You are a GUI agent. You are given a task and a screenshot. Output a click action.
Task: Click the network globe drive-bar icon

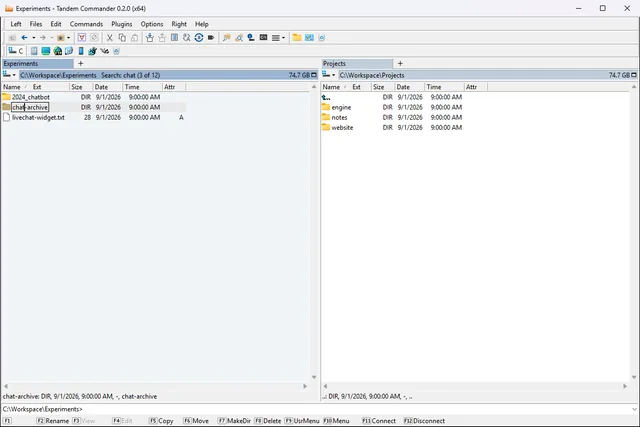(58, 51)
